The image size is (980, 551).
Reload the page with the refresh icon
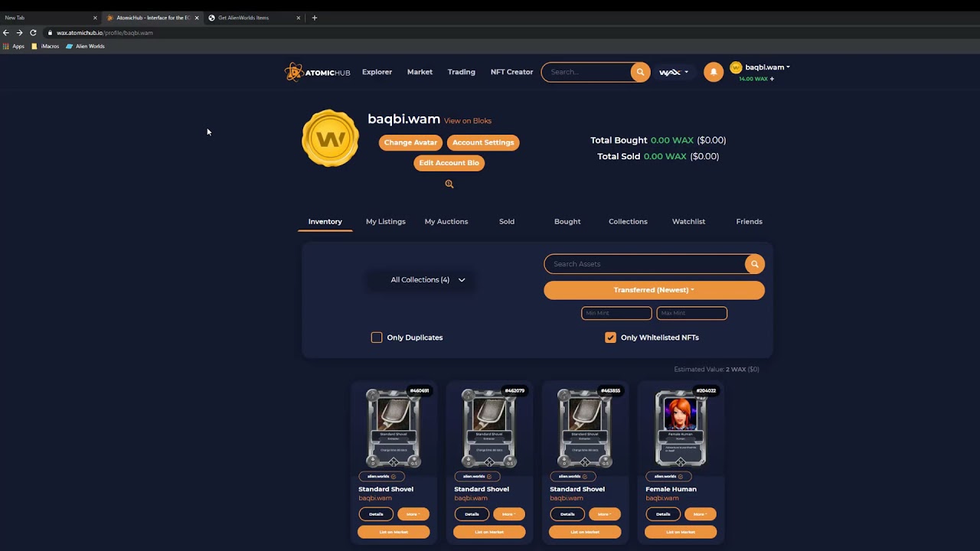click(33, 33)
